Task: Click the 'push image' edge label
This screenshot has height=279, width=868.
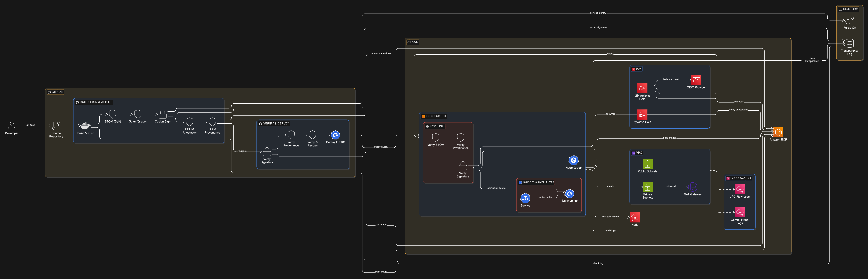Action: pyautogui.click(x=381, y=272)
